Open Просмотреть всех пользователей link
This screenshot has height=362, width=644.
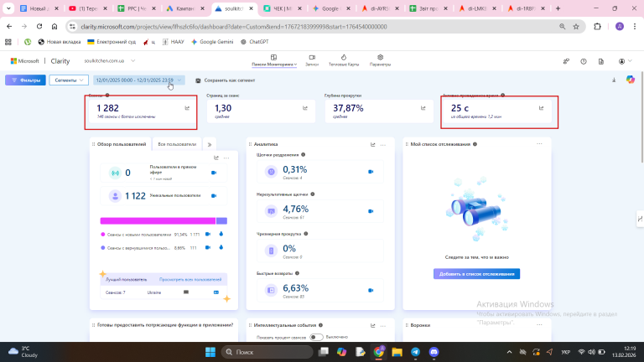(190, 280)
